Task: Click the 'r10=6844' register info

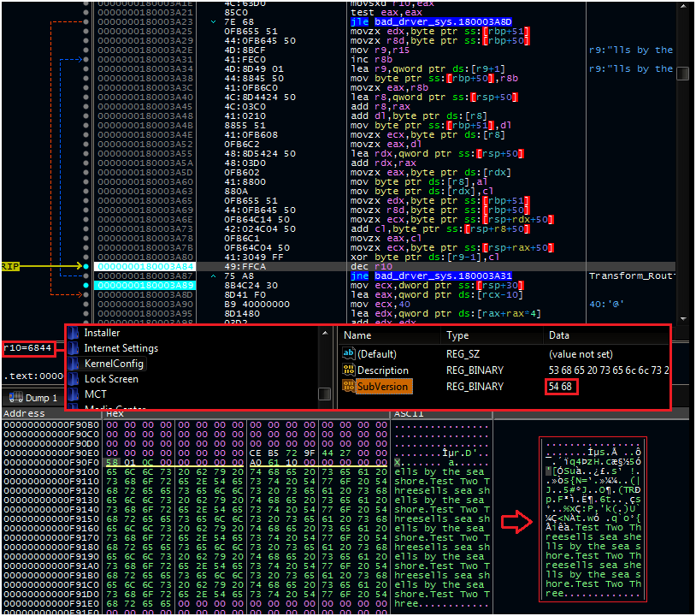Action: click(x=27, y=348)
